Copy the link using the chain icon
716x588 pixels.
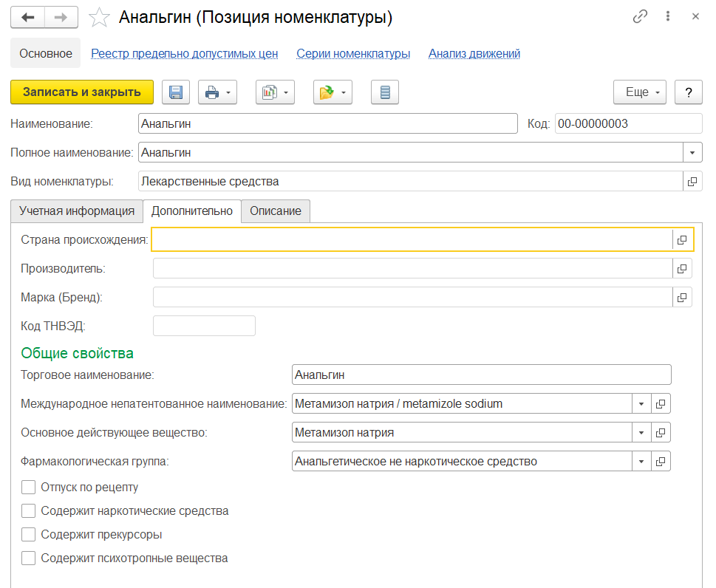tap(640, 16)
